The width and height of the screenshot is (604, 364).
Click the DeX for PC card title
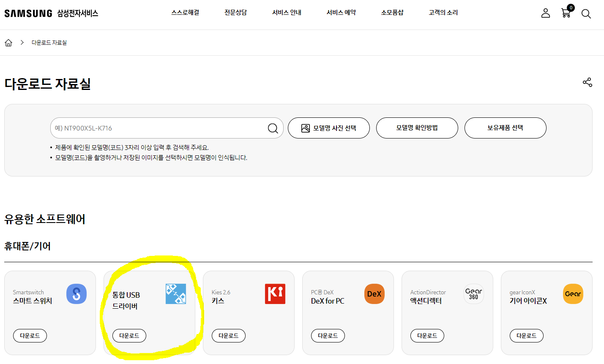pyautogui.click(x=328, y=301)
